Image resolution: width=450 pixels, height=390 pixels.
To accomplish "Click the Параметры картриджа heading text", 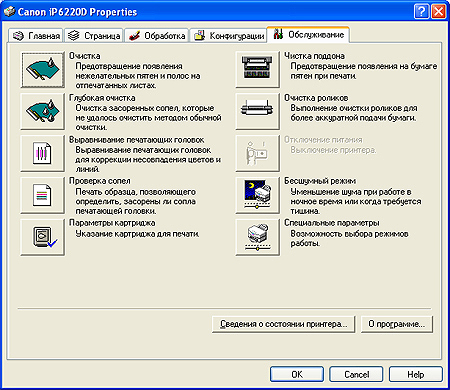I will tap(112, 223).
